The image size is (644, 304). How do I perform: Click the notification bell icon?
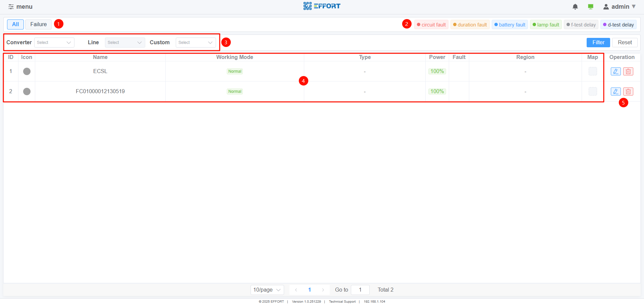pyautogui.click(x=575, y=7)
